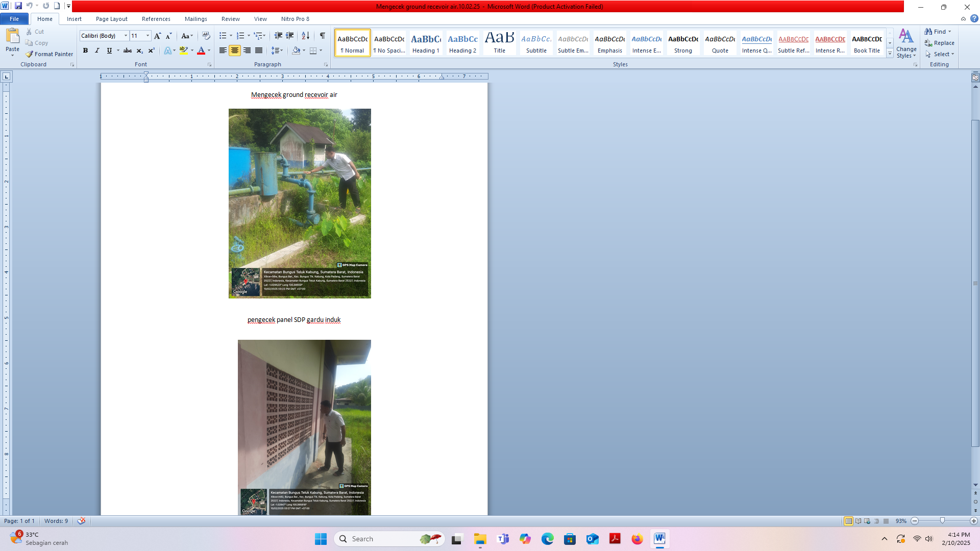Expand the numbering list dropdown

249,36
